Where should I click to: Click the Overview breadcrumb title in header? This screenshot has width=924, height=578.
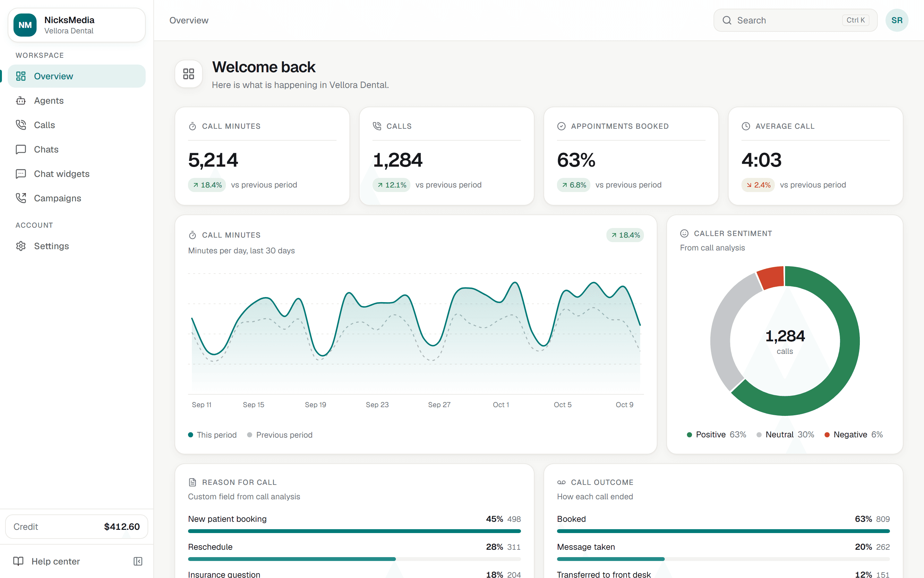[189, 20]
